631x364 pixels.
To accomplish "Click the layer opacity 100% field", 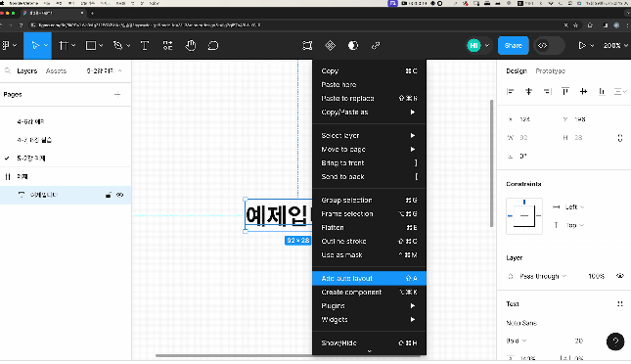I will pyautogui.click(x=597, y=276).
